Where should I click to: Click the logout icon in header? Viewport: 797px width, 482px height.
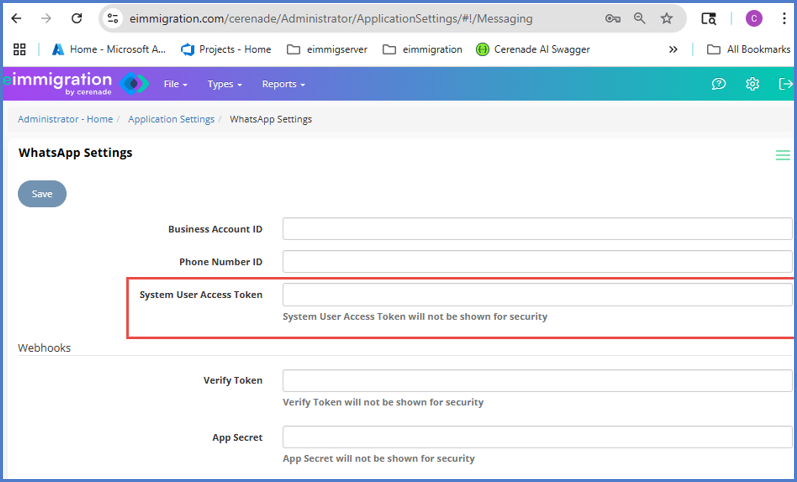[785, 84]
